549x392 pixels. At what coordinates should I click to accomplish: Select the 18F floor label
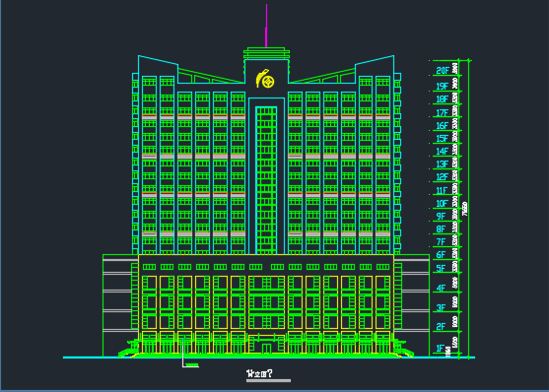tap(443, 99)
